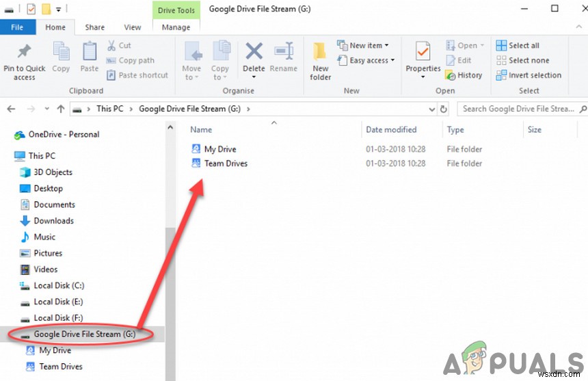Open 3D Objects in navigation pane
Screen dimensions: 588x381
pos(46,172)
